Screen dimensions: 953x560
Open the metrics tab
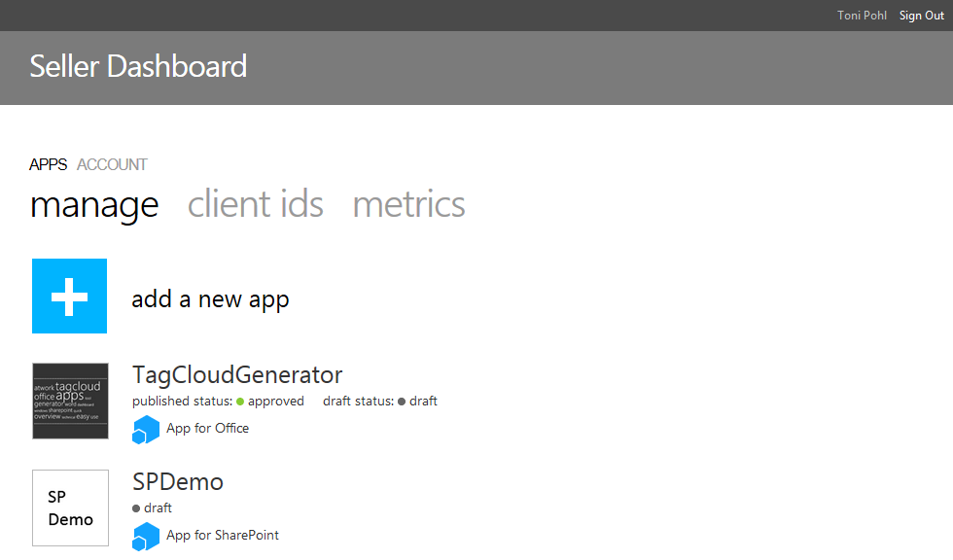click(x=408, y=205)
